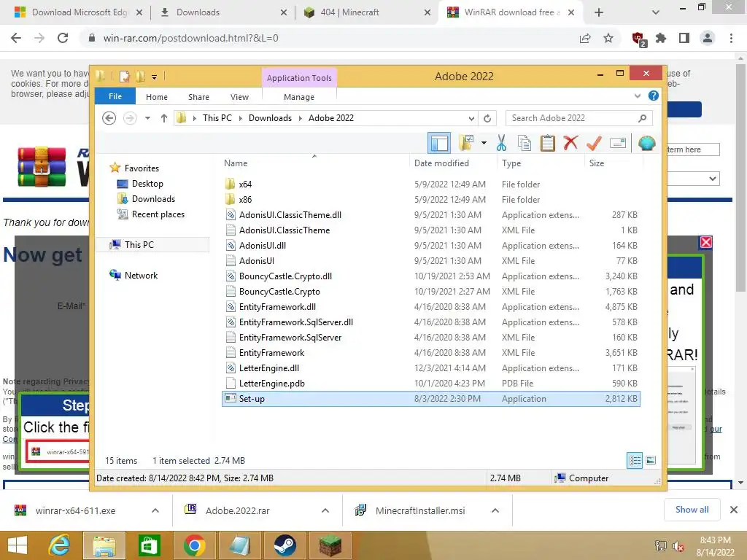Sort by the Size column header
The width and height of the screenshot is (747, 560).
click(614, 163)
